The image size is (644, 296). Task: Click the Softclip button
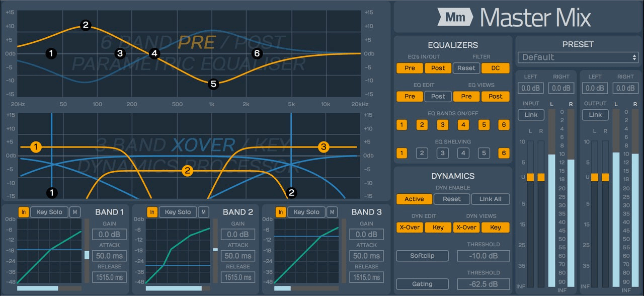[x=422, y=256]
